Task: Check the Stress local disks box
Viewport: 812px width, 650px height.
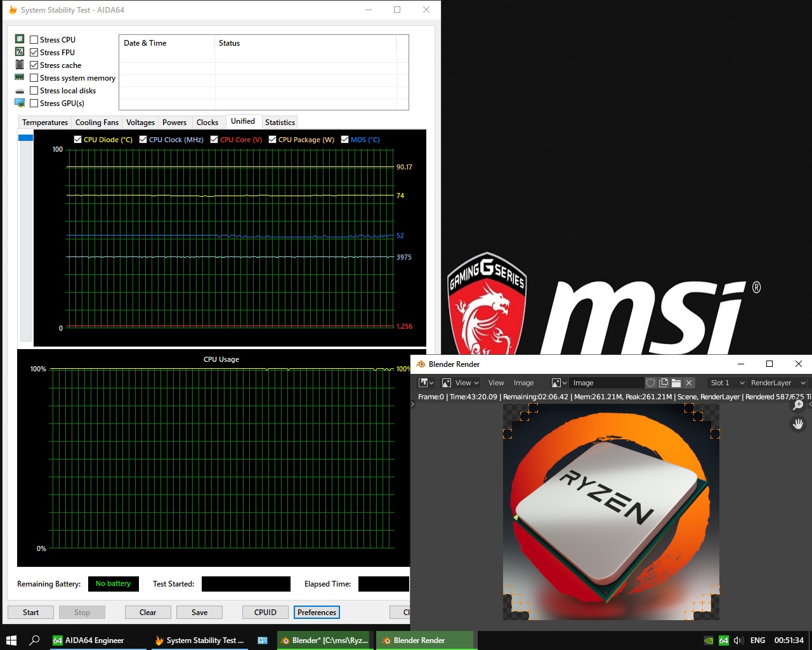Action: [34, 91]
